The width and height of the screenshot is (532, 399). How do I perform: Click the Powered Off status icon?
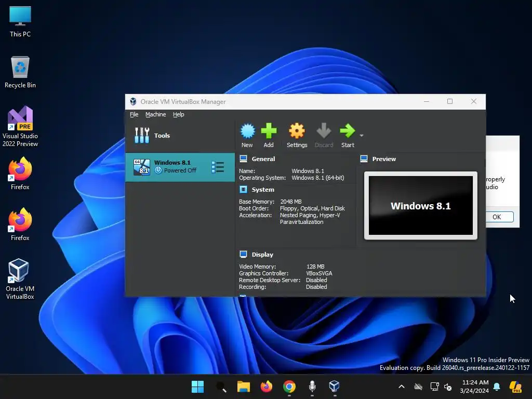click(158, 170)
